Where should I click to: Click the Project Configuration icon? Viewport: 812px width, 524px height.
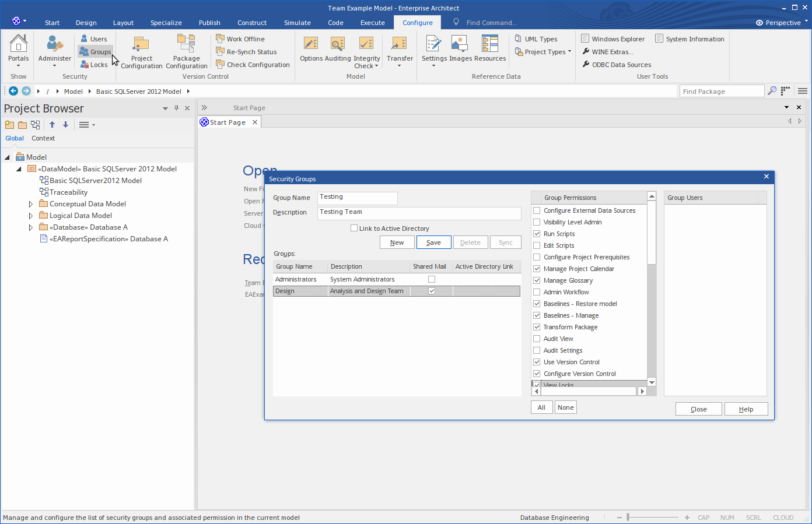click(x=141, y=45)
